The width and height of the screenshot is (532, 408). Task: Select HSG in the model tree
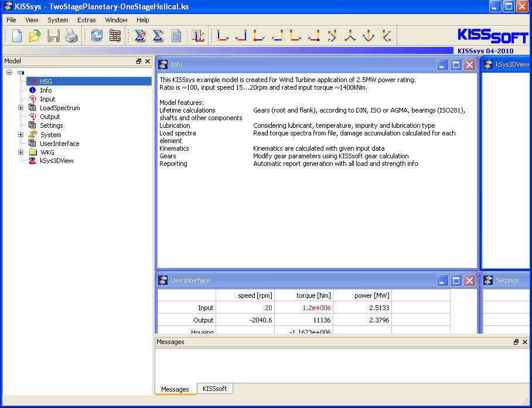point(46,81)
